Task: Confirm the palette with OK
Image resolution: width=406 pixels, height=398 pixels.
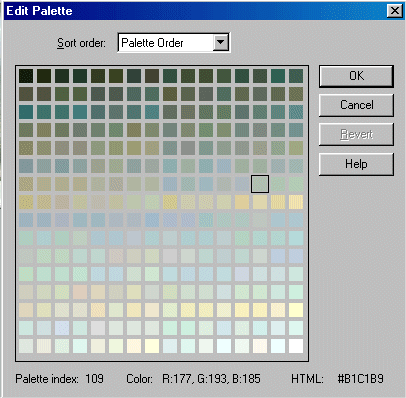Action: coord(356,76)
